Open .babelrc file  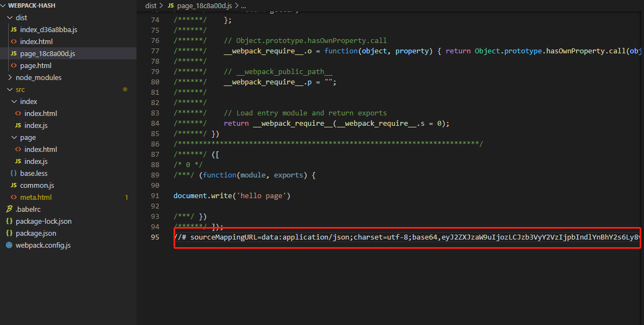pos(28,209)
